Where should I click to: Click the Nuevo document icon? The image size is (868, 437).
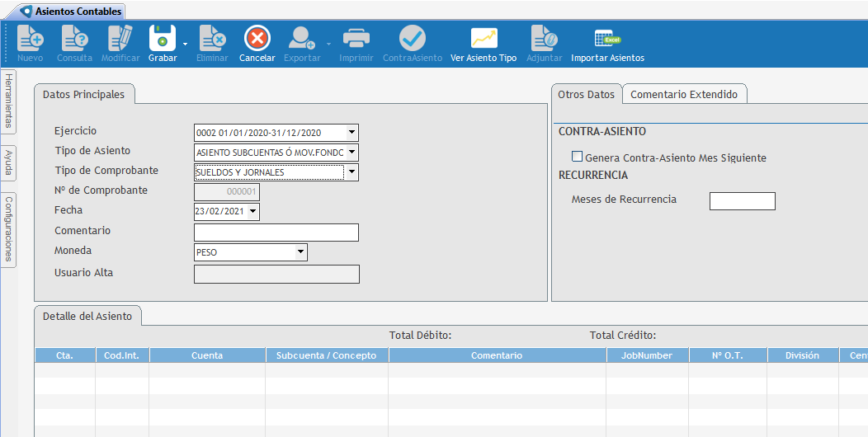[30, 39]
